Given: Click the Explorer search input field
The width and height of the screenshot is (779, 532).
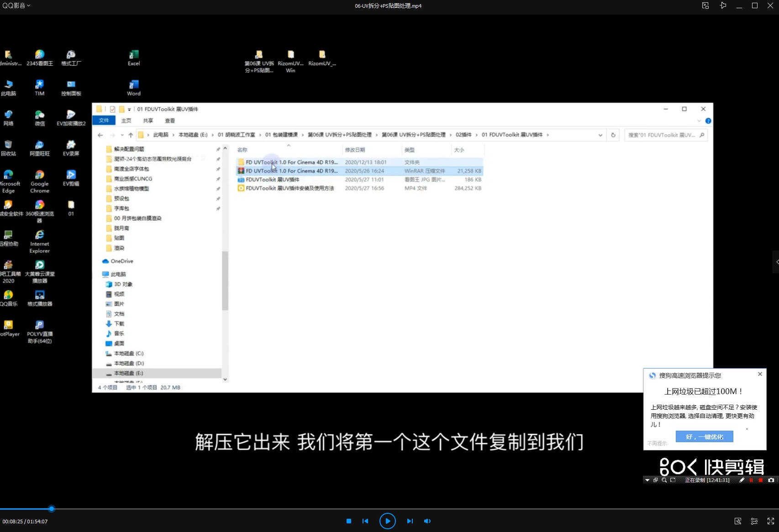Looking at the screenshot, I should pos(661,135).
